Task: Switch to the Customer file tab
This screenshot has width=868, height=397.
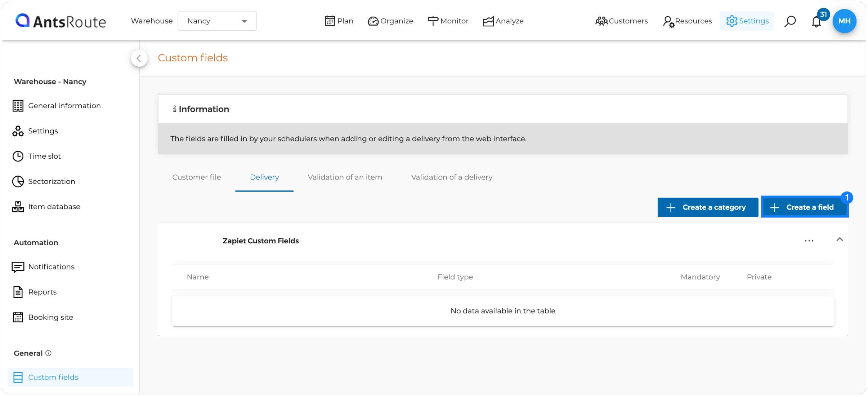Action: click(197, 177)
